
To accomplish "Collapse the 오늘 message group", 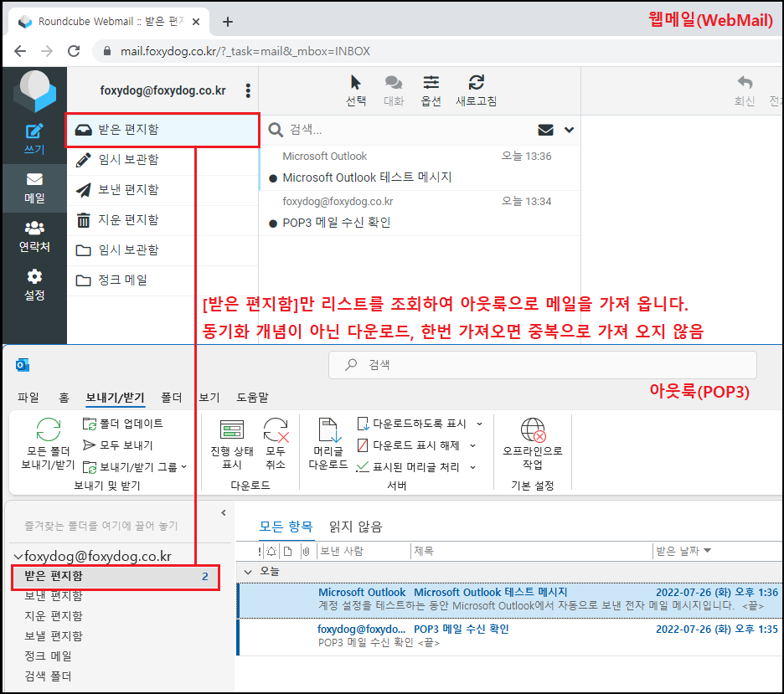I will click(x=248, y=572).
